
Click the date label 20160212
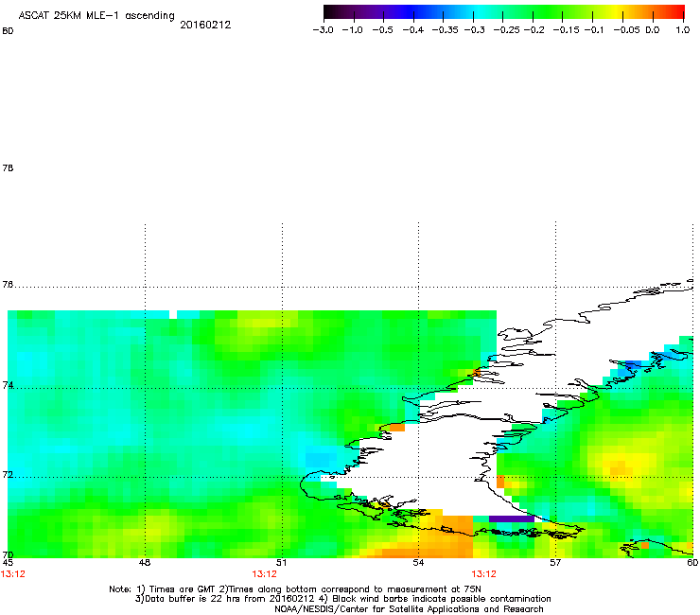tap(205, 25)
